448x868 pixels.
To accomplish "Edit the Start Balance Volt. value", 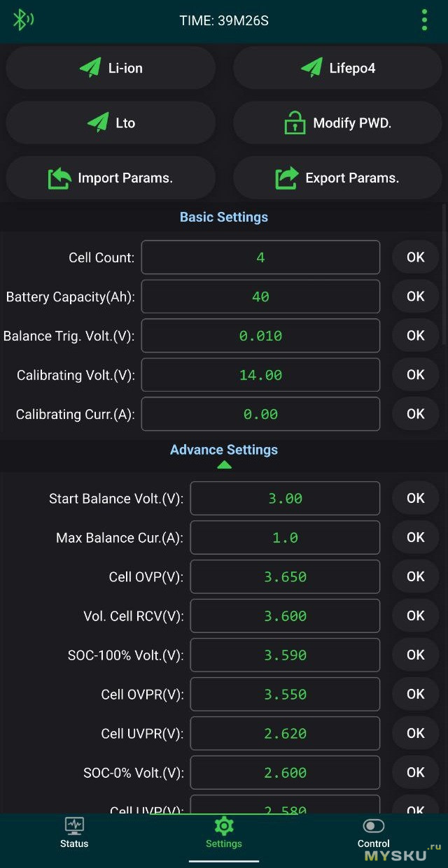I will click(285, 499).
